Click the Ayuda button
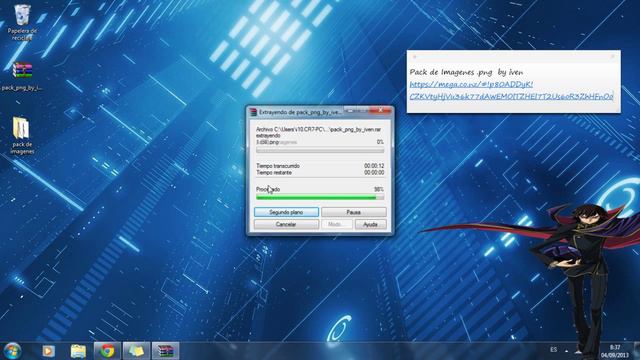The image size is (640, 360). (x=370, y=224)
